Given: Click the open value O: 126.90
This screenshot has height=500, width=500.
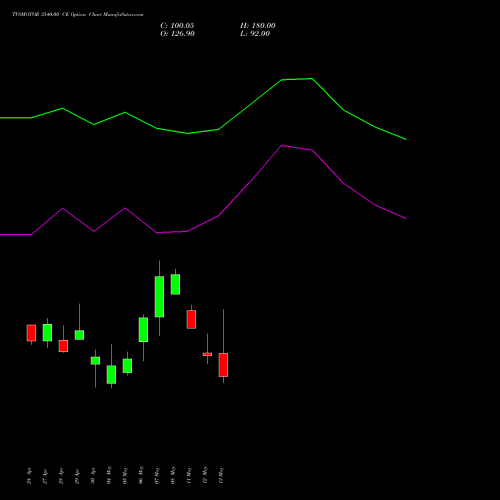Looking at the screenshot, I should pyautogui.click(x=177, y=34).
